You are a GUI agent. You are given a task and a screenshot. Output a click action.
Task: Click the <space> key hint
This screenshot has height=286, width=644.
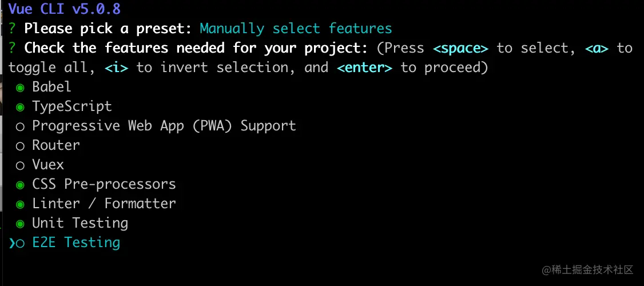[460, 48]
